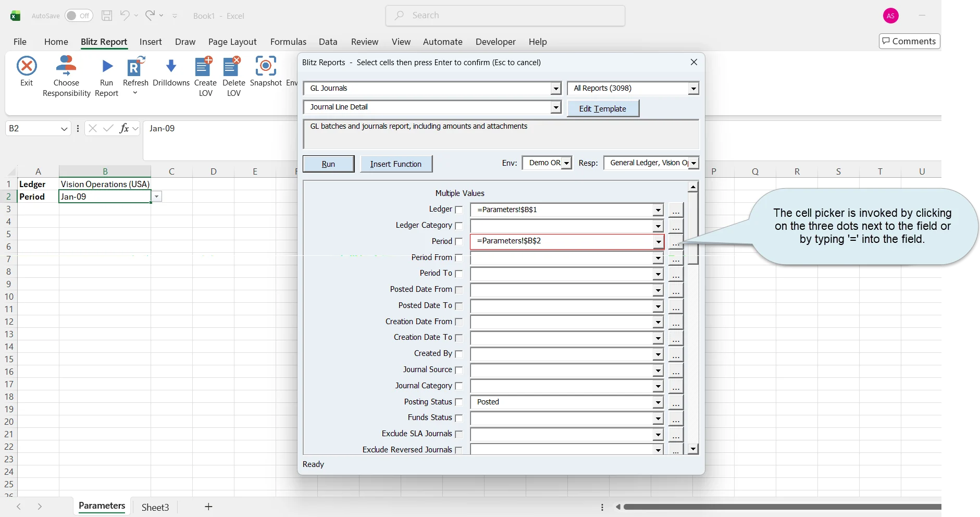Open the Env Demo OR dropdown
980x517 pixels.
coord(566,163)
